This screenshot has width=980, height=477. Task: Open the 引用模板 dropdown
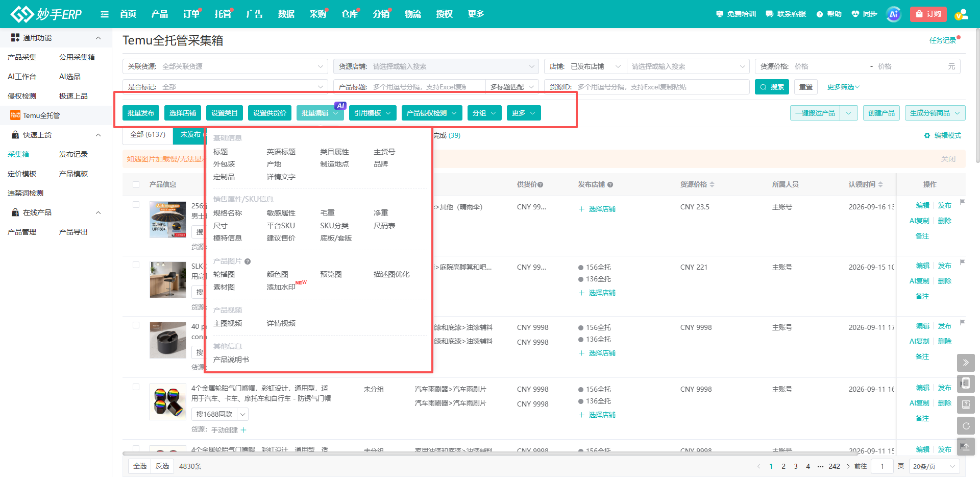(373, 113)
